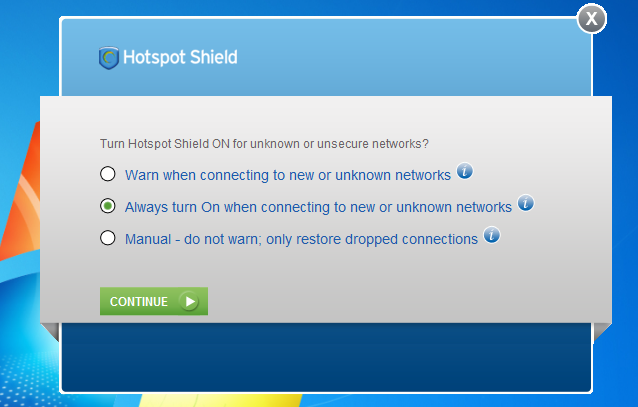
Task: Click the info icon beside the Warn option
Action: (465, 172)
